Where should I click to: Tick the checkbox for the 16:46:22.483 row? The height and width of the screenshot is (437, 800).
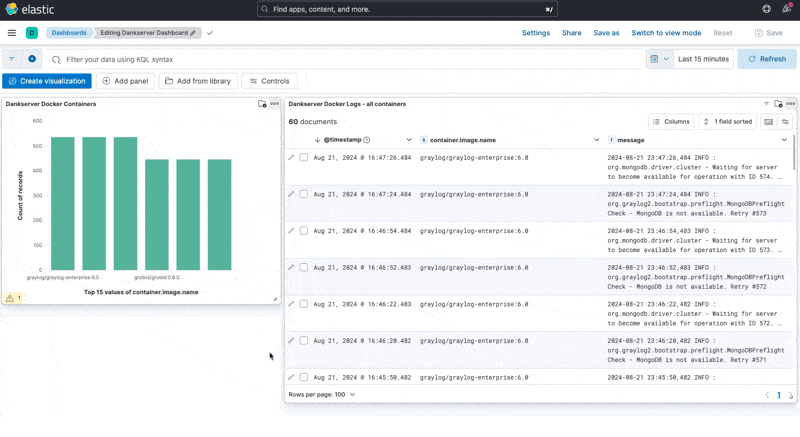pos(304,304)
